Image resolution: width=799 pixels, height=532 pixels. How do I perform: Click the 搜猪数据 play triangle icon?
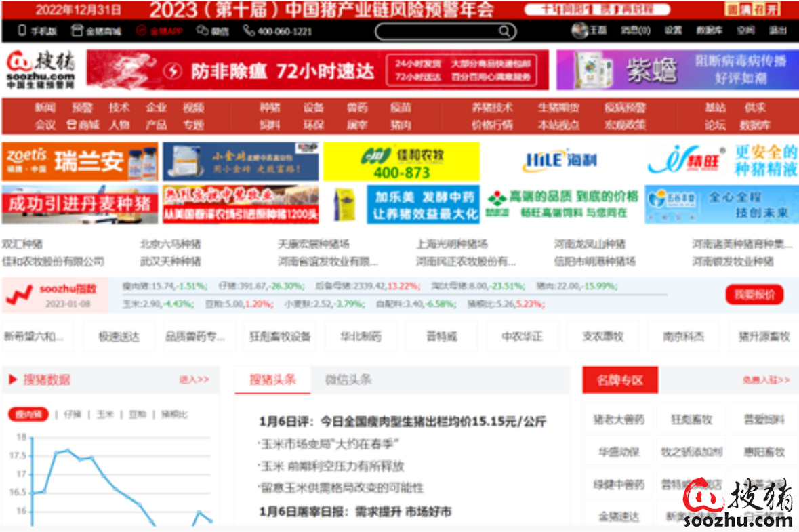(x=13, y=380)
